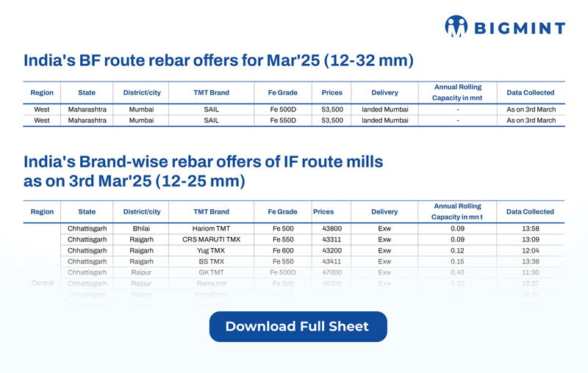Select the Fe 550D SAIL grade cell
588x373 pixels.
pos(283,120)
